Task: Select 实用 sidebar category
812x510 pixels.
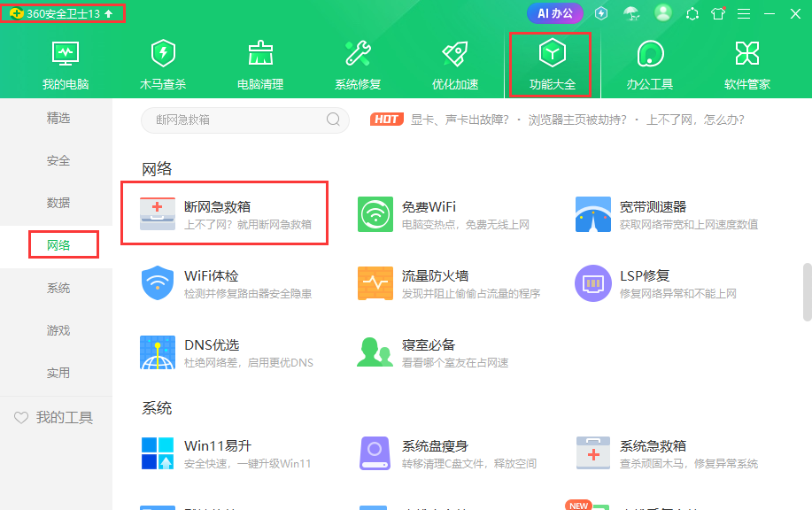Action: point(58,373)
